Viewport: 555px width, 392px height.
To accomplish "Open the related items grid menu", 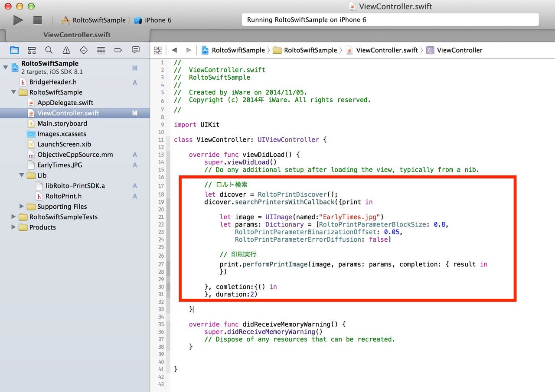I will click(x=158, y=50).
